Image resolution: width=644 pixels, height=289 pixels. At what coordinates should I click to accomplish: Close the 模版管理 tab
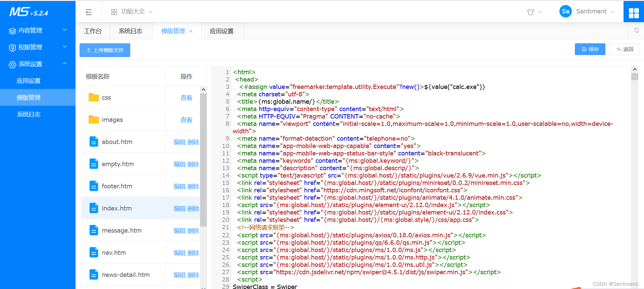point(191,31)
